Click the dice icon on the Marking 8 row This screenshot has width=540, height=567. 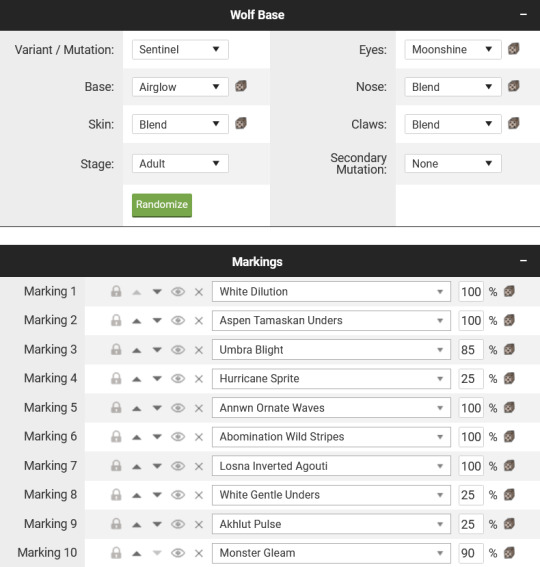[x=509, y=495]
